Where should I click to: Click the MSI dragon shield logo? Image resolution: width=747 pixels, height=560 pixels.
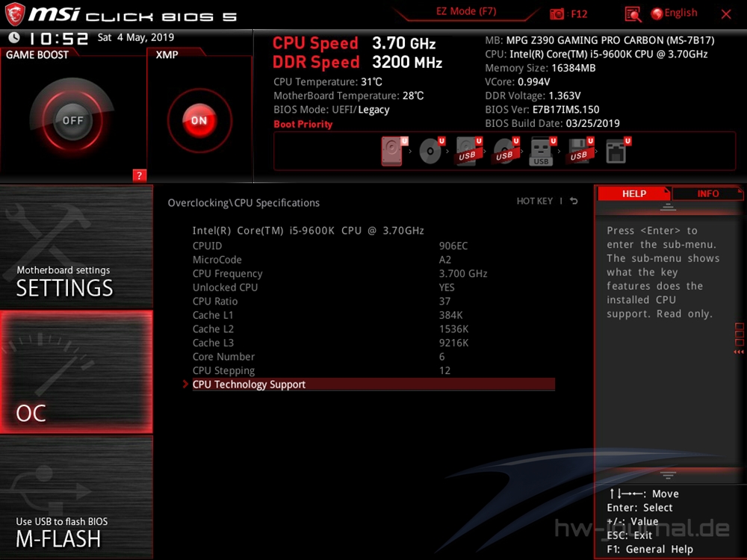point(14,14)
